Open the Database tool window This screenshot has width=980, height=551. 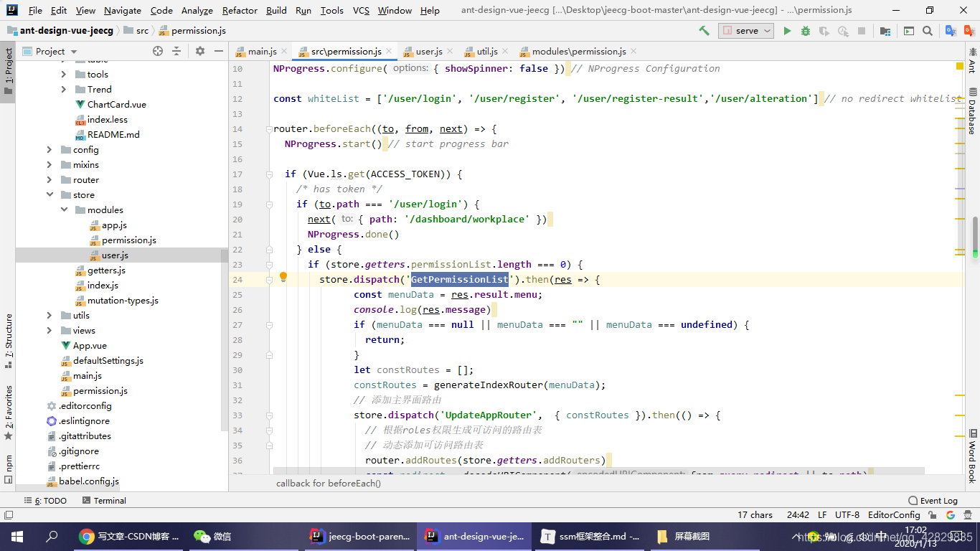tap(972, 112)
